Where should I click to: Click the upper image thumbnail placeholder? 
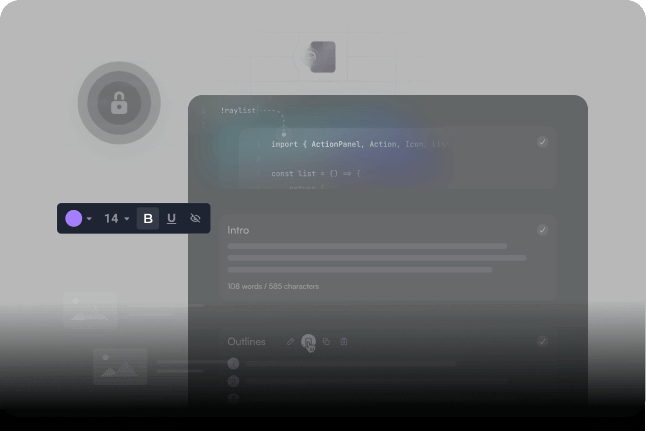[90, 310]
